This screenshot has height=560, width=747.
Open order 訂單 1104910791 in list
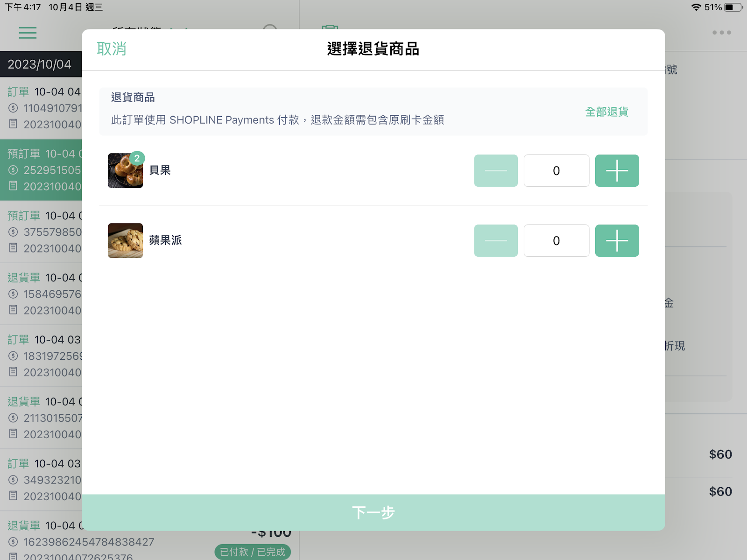click(41, 108)
